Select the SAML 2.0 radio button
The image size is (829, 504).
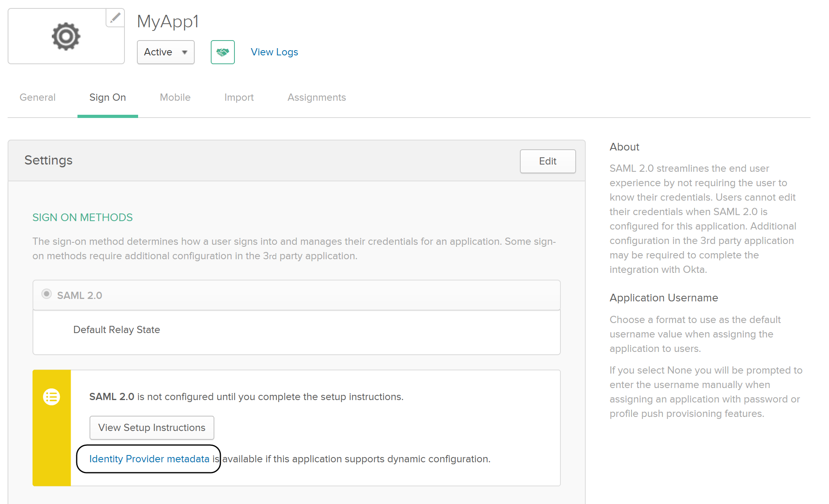click(47, 294)
